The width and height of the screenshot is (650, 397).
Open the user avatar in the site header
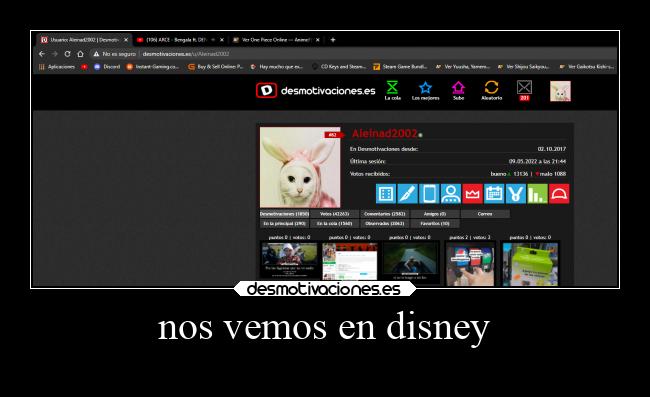(x=560, y=91)
